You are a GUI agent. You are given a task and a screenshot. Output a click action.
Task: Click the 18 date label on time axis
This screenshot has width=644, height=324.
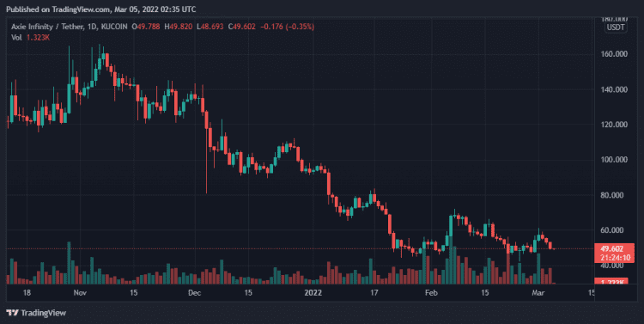(27, 293)
